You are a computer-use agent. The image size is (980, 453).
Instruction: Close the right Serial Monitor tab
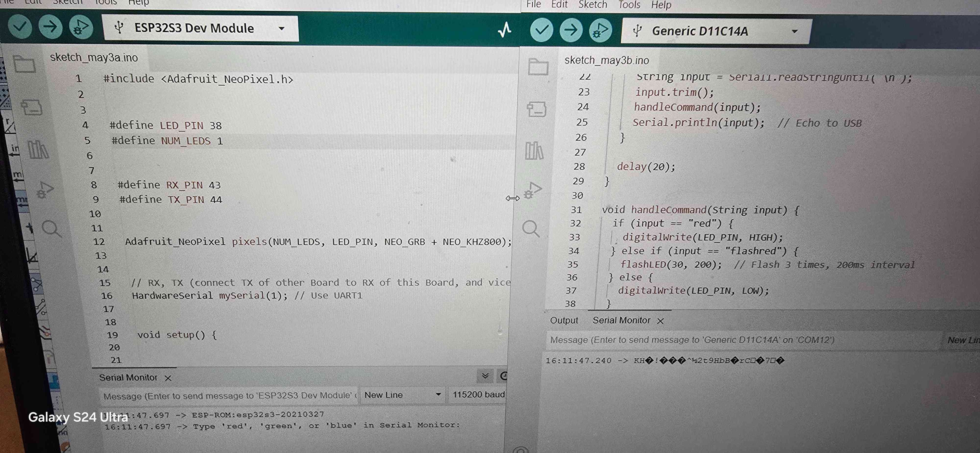[660, 321]
